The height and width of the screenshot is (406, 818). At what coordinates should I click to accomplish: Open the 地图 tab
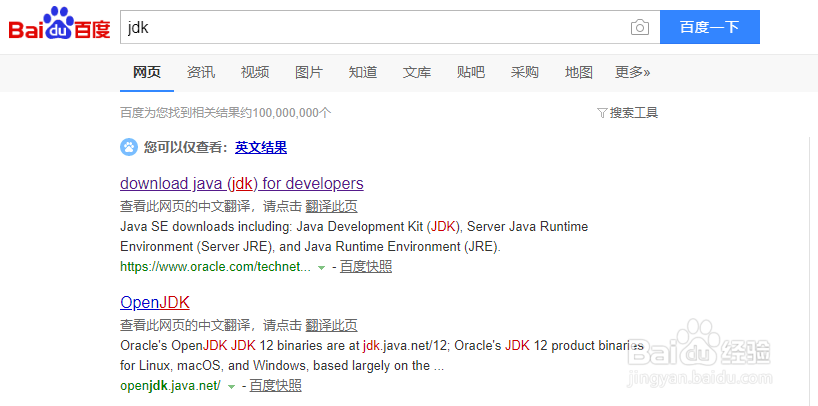tap(579, 72)
